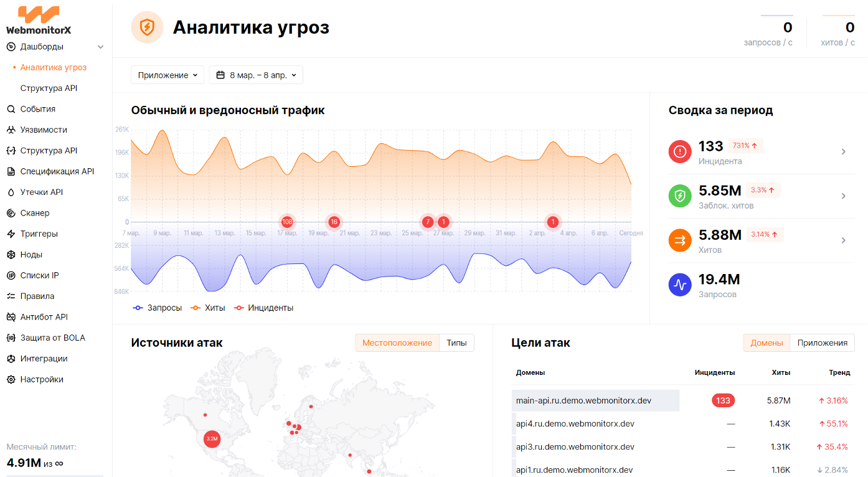Open Структура API under Дашборды
This screenshot has width=868, height=477.
49,88
